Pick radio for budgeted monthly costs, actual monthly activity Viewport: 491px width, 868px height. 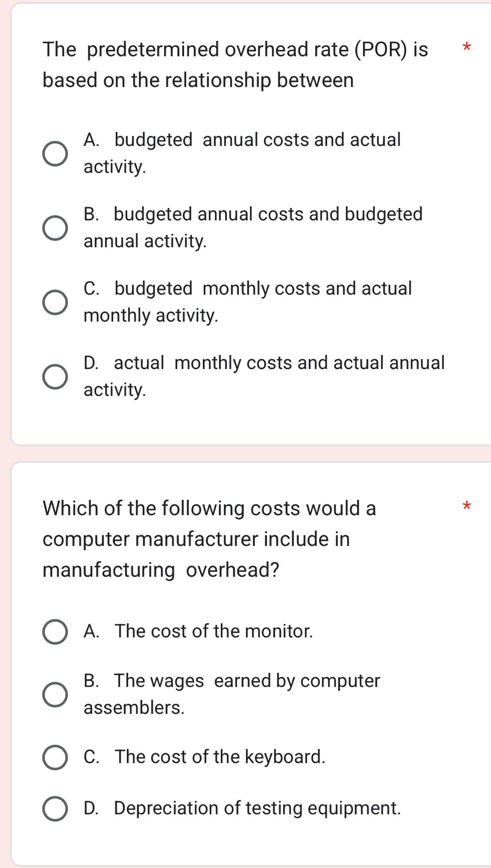click(x=55, y=302)
